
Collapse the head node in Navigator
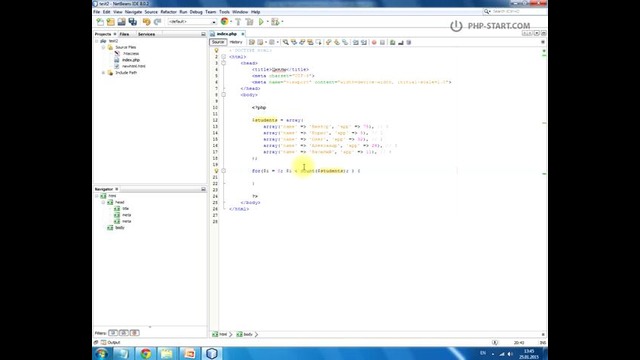(104, 202)
